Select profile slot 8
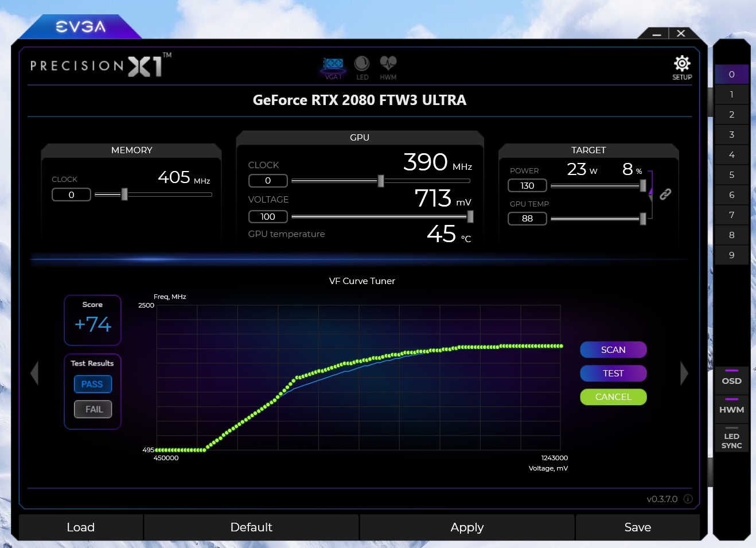This screenshot has width=756, height=548. pos(731,235)
